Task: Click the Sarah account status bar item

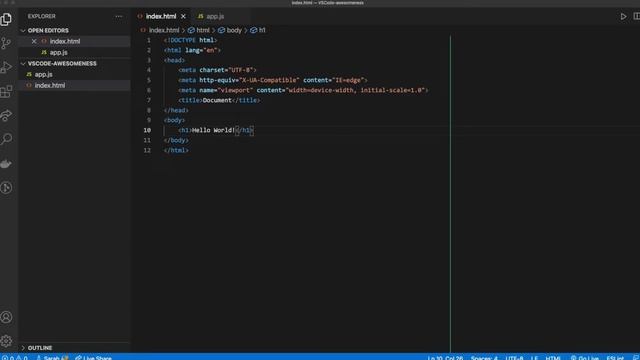Action: 52,358
